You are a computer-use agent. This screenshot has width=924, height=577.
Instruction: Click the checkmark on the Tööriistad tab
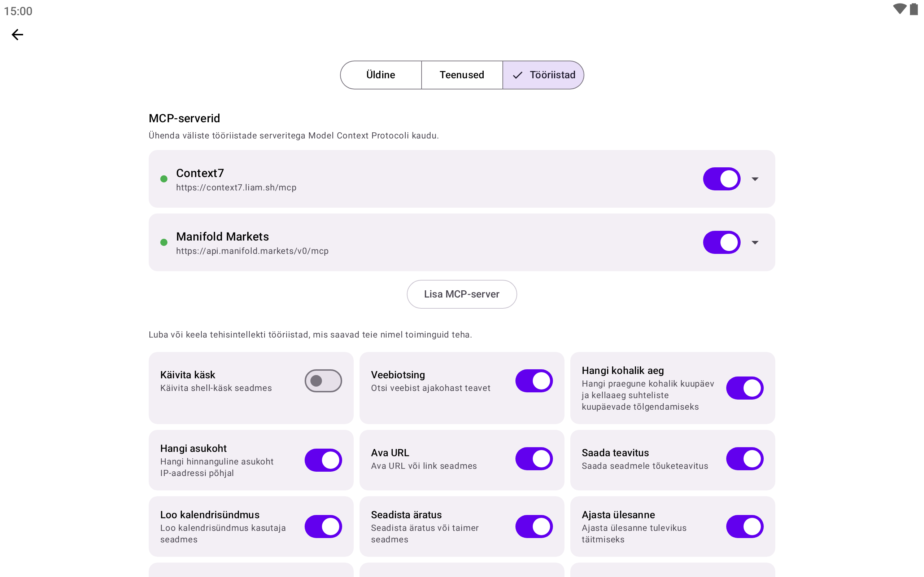click(x=517, y=75)
